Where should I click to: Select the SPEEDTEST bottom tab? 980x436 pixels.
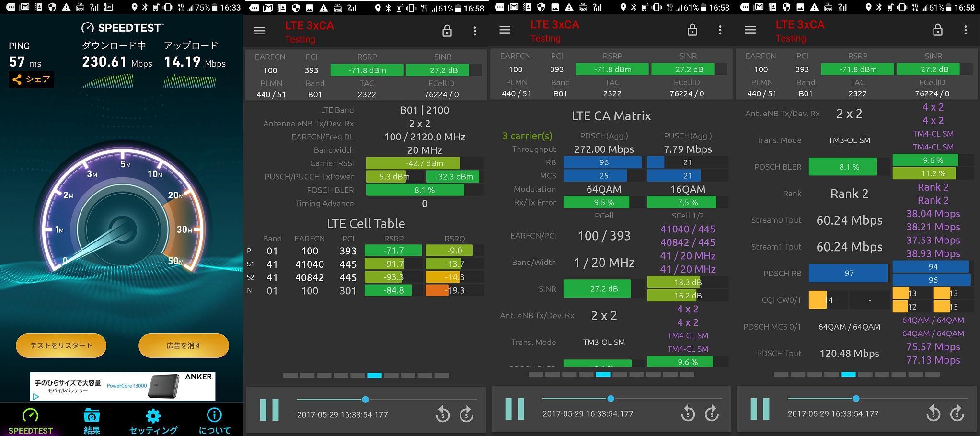(30, 422)
